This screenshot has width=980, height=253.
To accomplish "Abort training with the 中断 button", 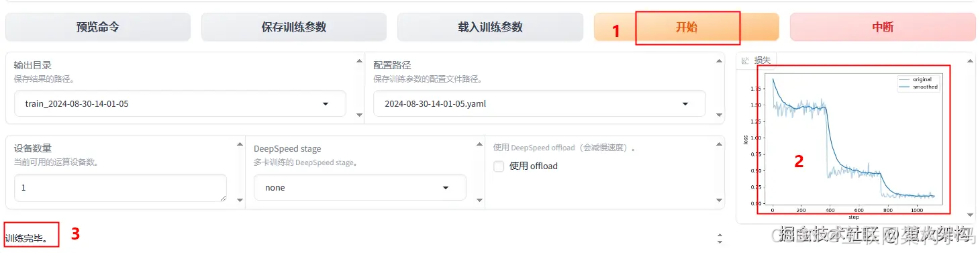I will click(x=883, y=28).
